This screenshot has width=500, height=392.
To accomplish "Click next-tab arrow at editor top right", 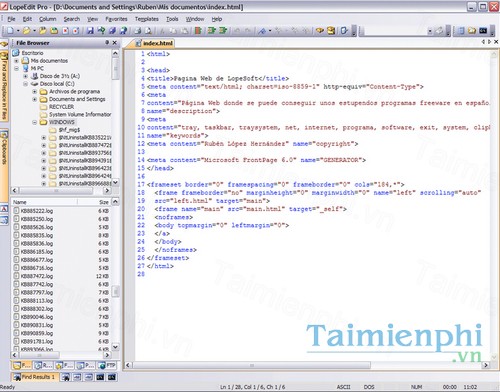I will click(x=489, y=42).
